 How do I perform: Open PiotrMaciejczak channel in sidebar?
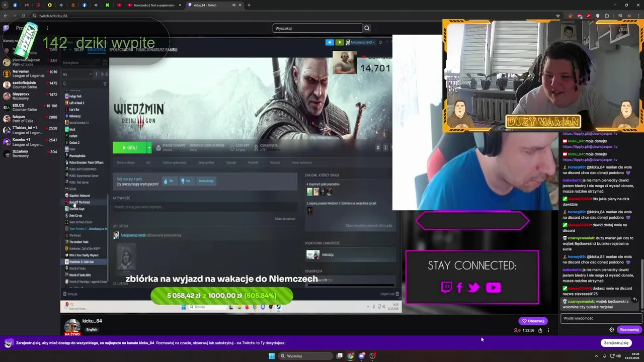click(30, 62)
